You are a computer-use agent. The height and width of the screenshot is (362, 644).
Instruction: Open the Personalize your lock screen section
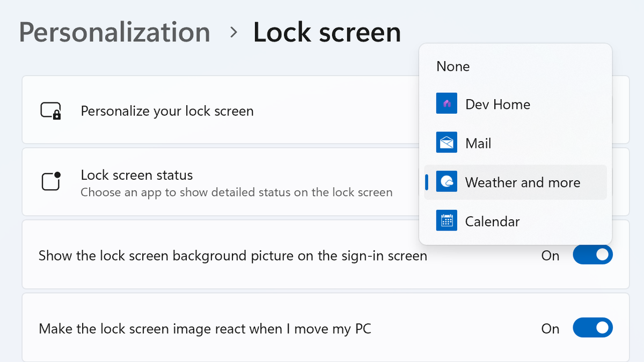[x=215, y=110]
